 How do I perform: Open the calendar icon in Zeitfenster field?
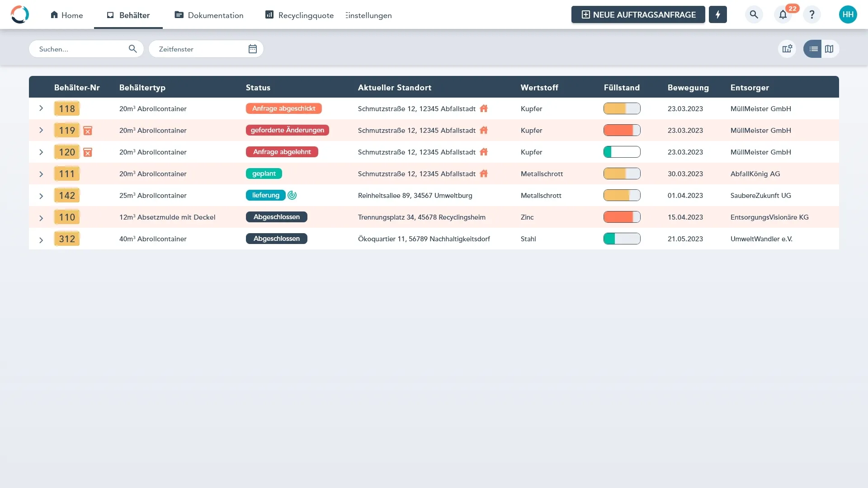coord(253,49)
